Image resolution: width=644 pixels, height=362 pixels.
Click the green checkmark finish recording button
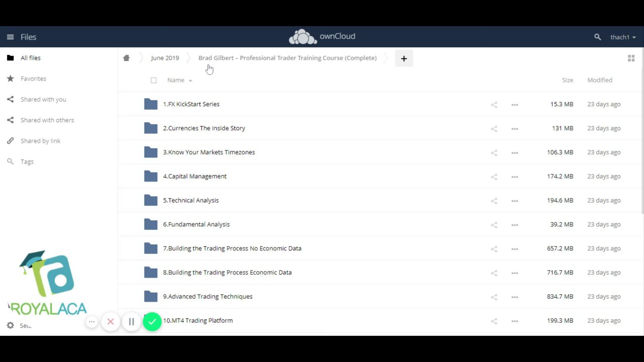tap(152, 322)
